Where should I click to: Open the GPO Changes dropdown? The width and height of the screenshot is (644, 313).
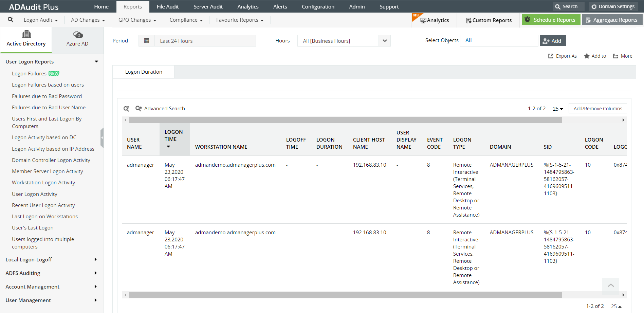137,20
